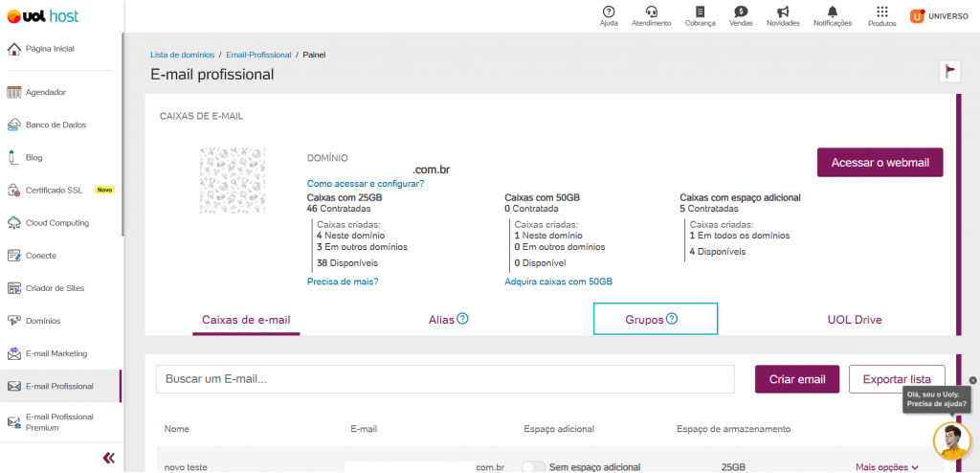Screen dimensions: 980x473
Task: Open the Vendas sales icon
Action: click(x=741, y=11)
